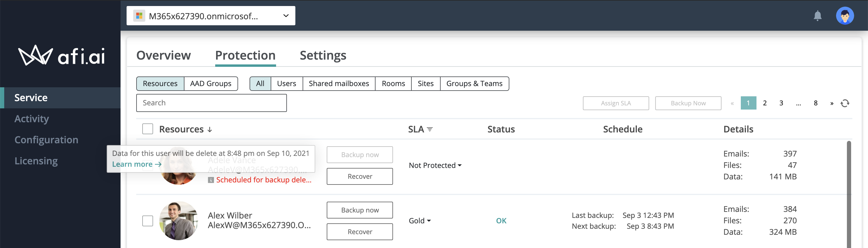
Task: Open the notifications bell
Action: [x=817, y=16]
